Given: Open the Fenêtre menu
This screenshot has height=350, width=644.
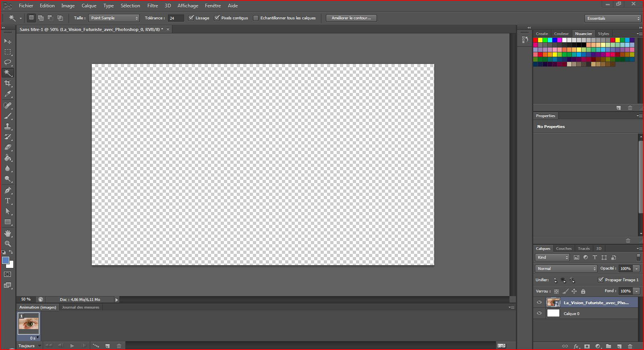Looking at the screenshot, I should pos(213,6).
